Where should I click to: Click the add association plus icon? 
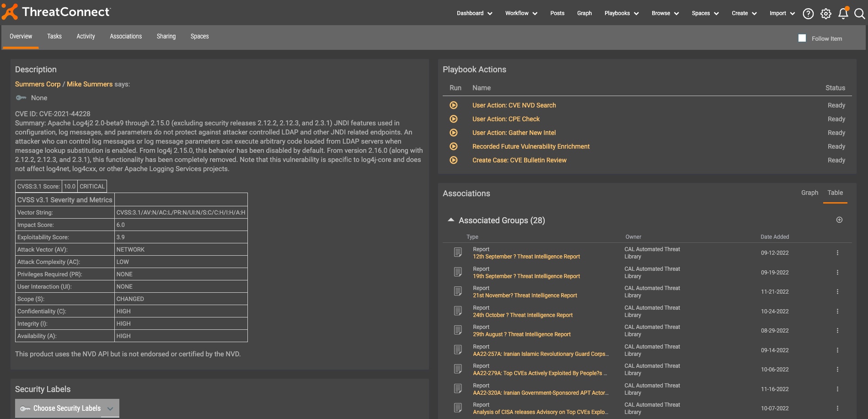839,220
